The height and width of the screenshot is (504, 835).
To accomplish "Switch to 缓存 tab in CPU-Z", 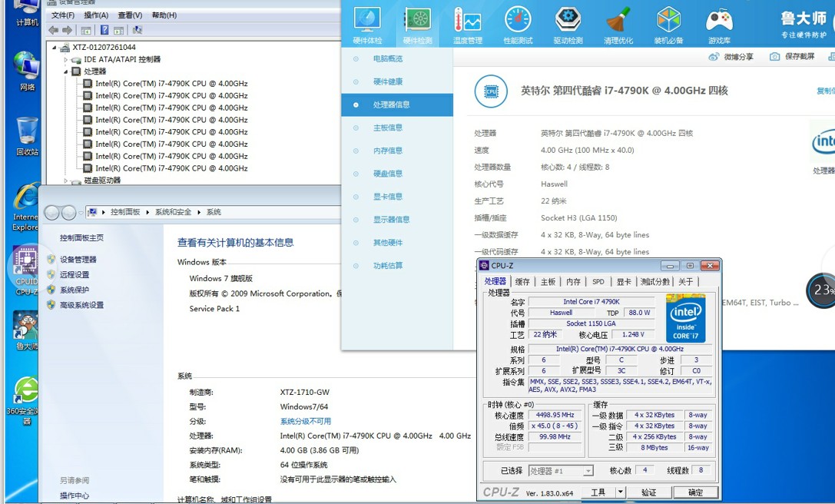I will 522,281.
